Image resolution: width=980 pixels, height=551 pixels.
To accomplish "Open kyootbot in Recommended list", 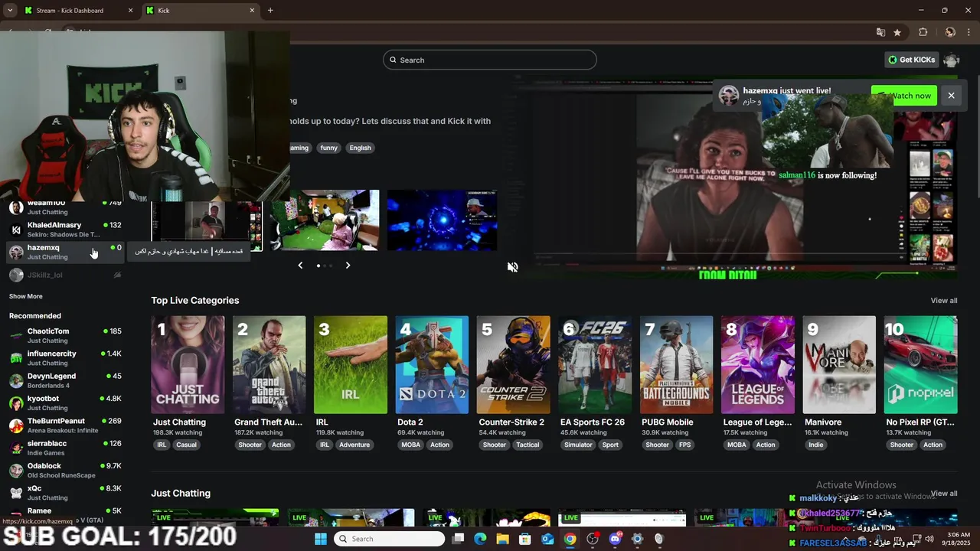I will coord(65,403).
